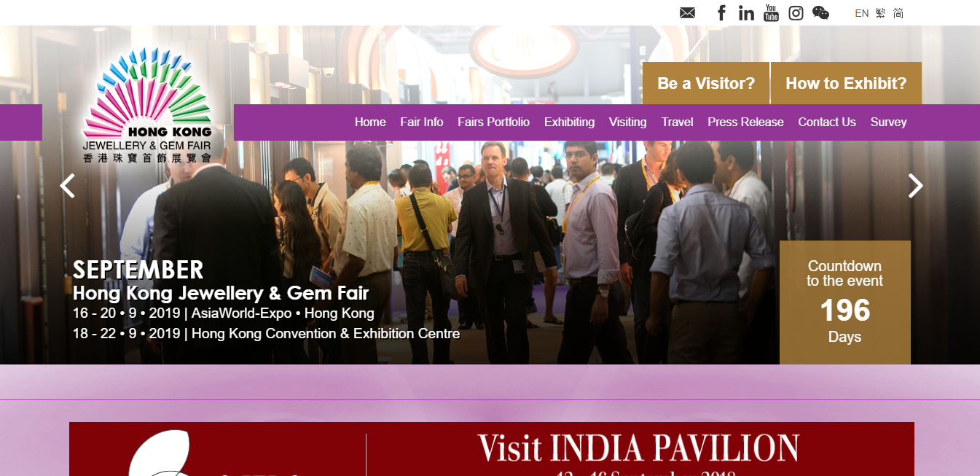
Task: Click the Be a Visitor? button
Action: 706,83
